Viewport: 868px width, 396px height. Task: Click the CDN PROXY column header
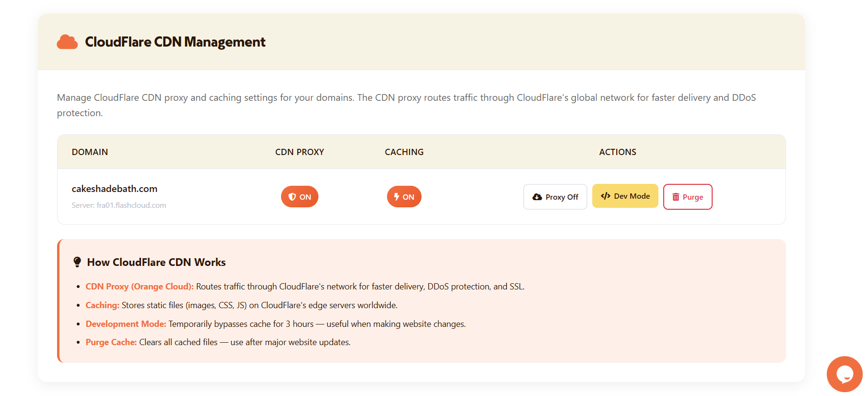(x=300, y=152)
